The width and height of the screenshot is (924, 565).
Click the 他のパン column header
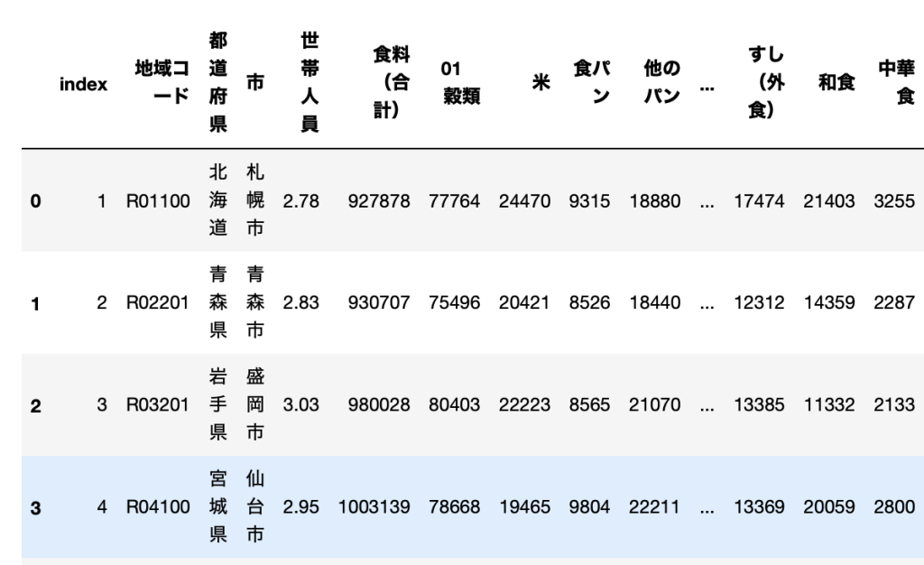pyautogui.click(x=661, y=85)
